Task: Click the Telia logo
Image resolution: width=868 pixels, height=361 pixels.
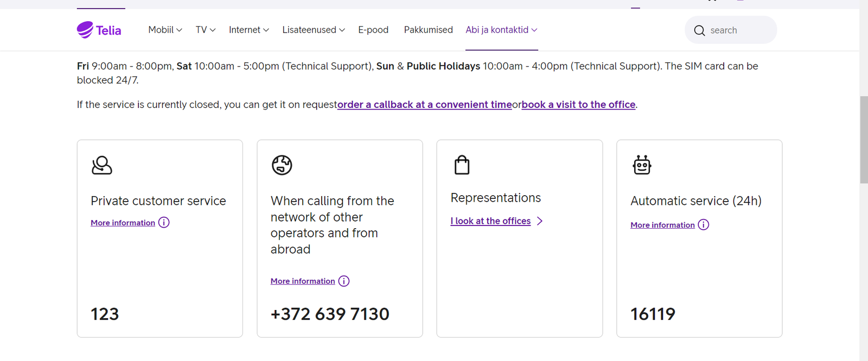Action: point(99,30)
